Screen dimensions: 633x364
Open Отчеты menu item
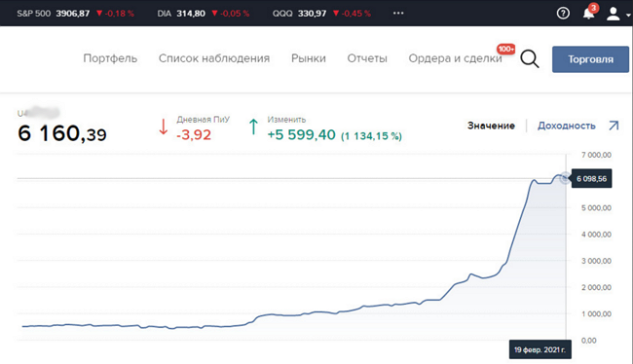[x=367, y=58]
